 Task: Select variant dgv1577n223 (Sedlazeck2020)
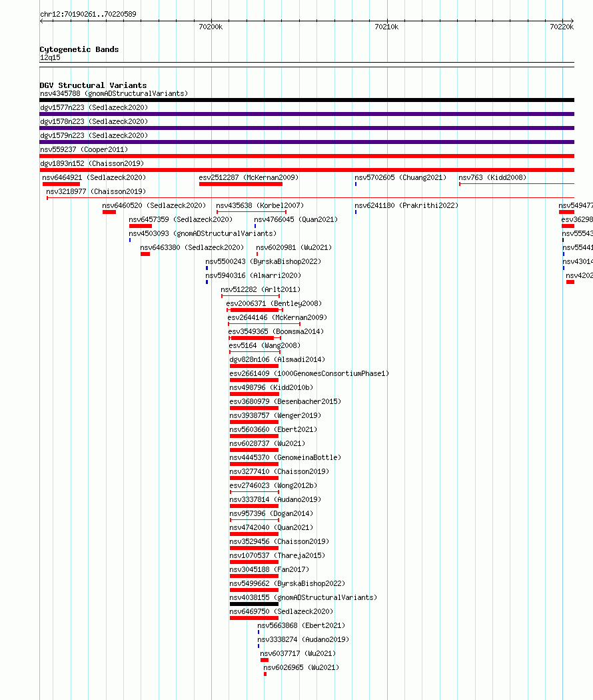pos(94,107)
